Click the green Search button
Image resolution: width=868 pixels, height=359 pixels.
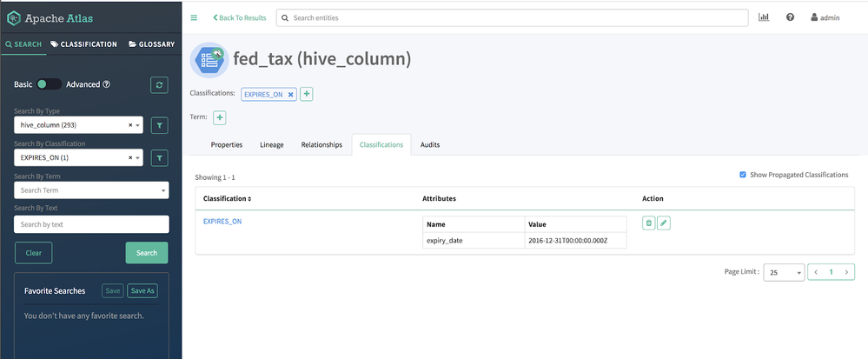[x=147, y=253]
